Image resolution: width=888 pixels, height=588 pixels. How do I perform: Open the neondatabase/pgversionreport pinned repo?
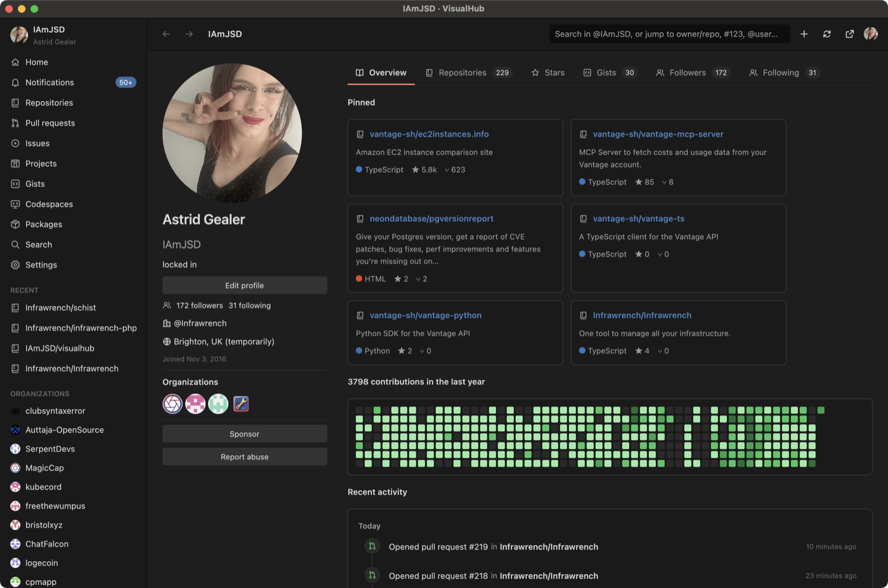pyautogui.click(x=431, y=219)
